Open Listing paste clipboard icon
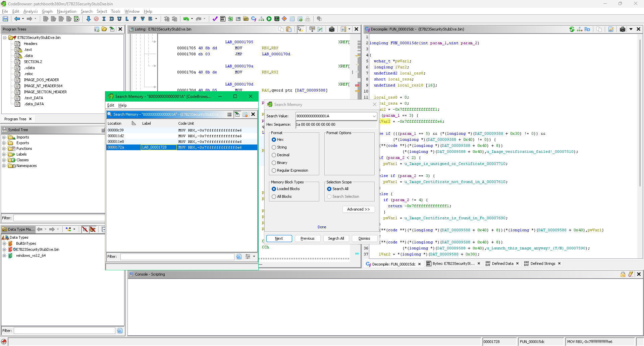Image resolution: width=644 pixels, height=346 pixels. pyautogui.click(x=289, y=29)
